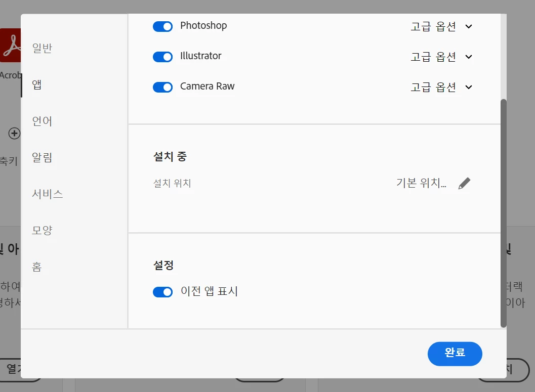Click the settings panel vertical scrollbar

503,213
